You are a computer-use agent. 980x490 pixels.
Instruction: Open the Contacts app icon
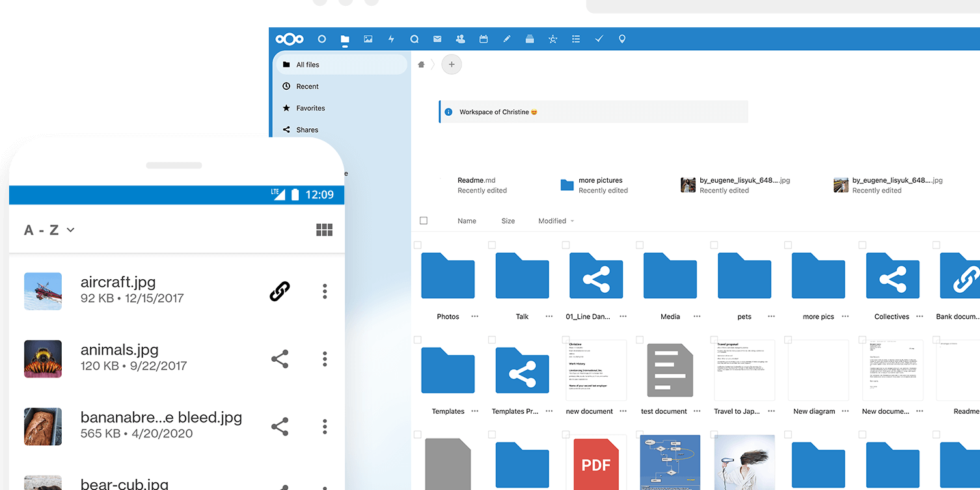tap(460, 38)
